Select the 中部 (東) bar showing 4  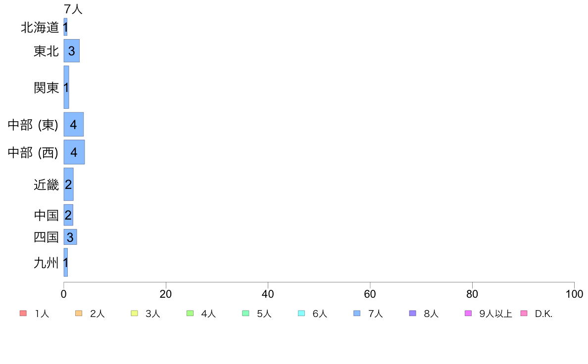coord(73,125)
